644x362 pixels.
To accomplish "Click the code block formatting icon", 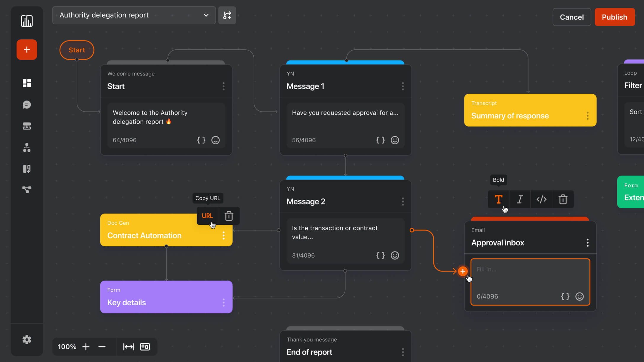I will pyautogui.click(x=542, y=200).
